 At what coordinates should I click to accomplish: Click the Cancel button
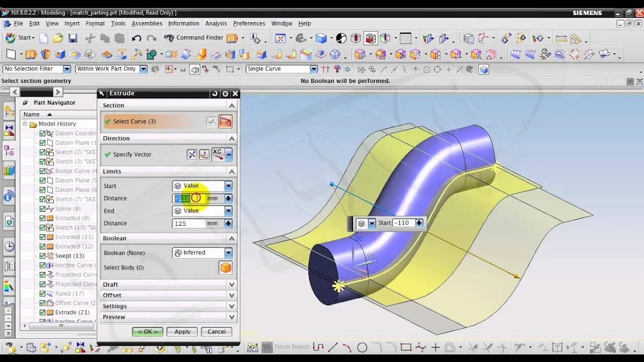click(217, 332)
